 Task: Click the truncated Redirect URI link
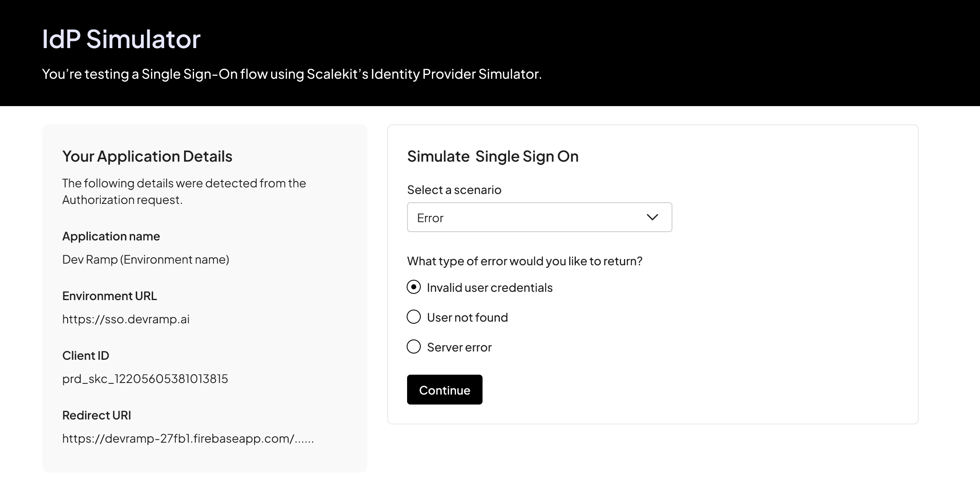click(x=188, y=439)
